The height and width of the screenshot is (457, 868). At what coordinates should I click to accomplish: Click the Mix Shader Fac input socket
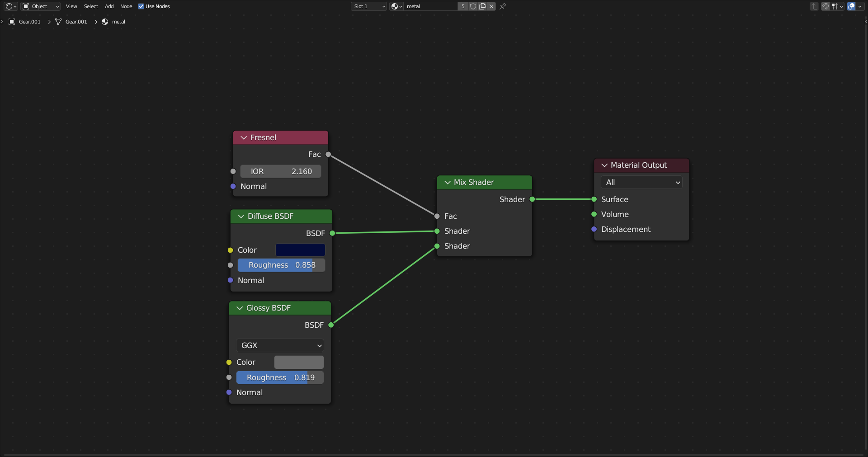click(437, 216)
